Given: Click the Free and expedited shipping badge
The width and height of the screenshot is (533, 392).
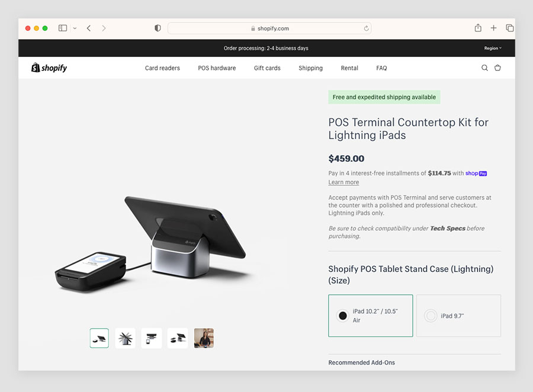Looking at the screenshot, I should click(x=384, y=97).
